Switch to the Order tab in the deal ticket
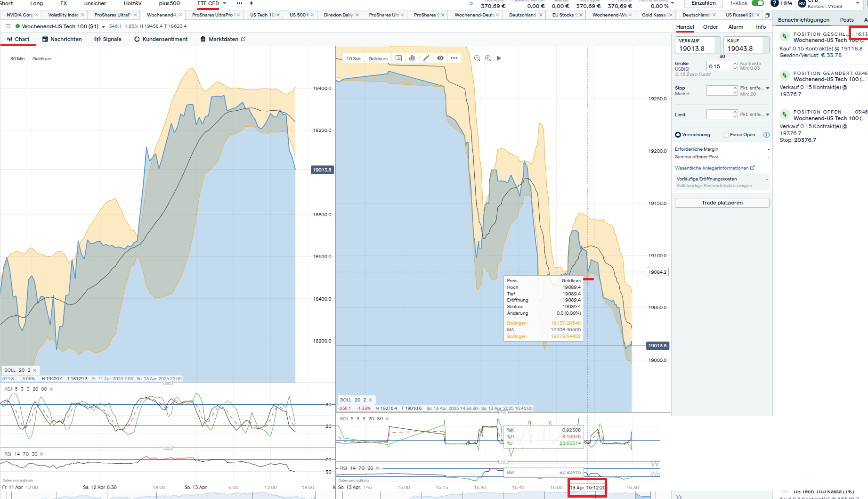Viewport: 868px width, 499px height. pyautogui.click(x=711, y=27)
